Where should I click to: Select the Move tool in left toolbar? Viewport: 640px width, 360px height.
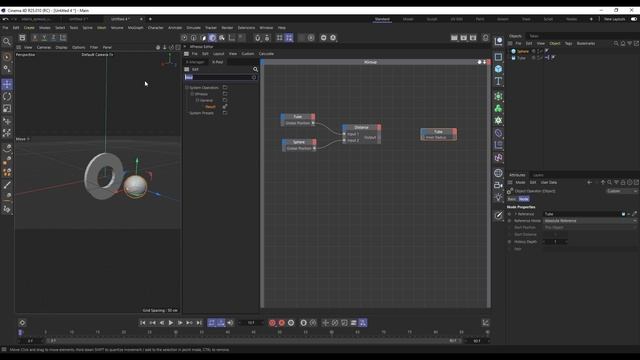tap(7, 84)
